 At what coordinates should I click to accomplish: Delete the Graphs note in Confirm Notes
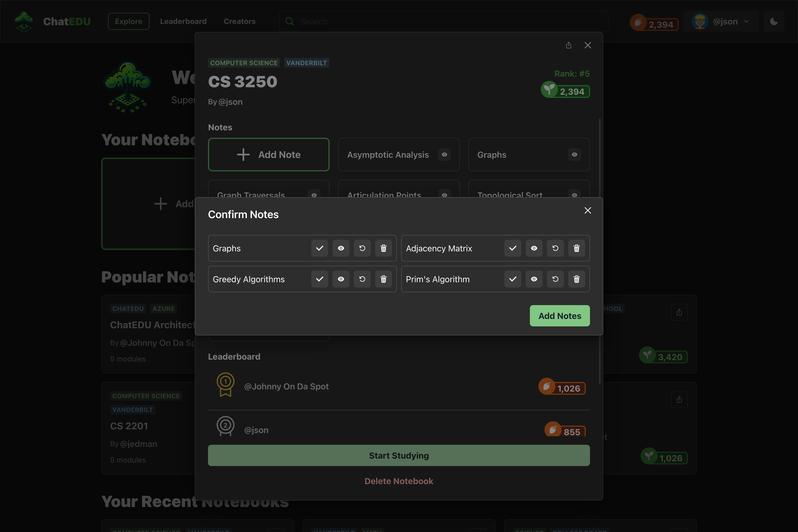[383, 248]
